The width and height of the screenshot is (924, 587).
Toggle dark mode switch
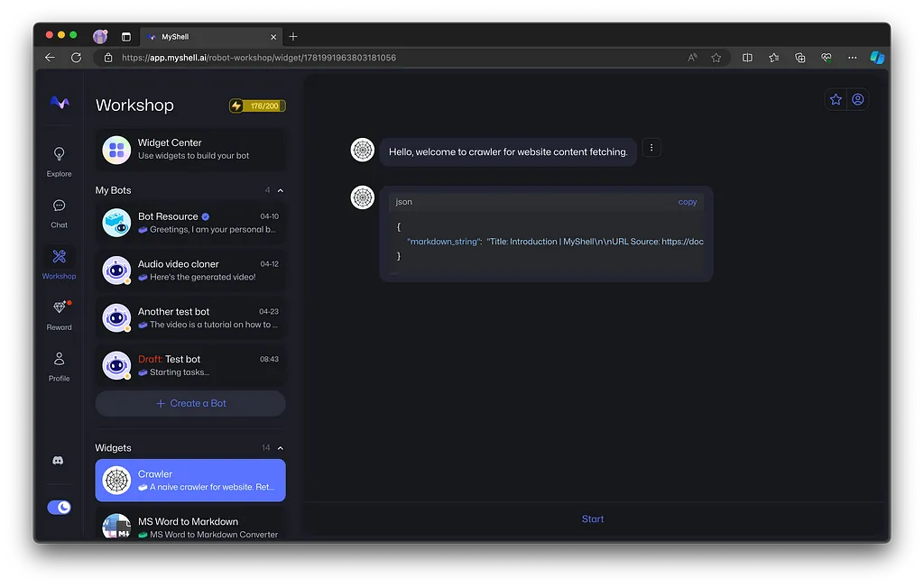coord(60,508)
